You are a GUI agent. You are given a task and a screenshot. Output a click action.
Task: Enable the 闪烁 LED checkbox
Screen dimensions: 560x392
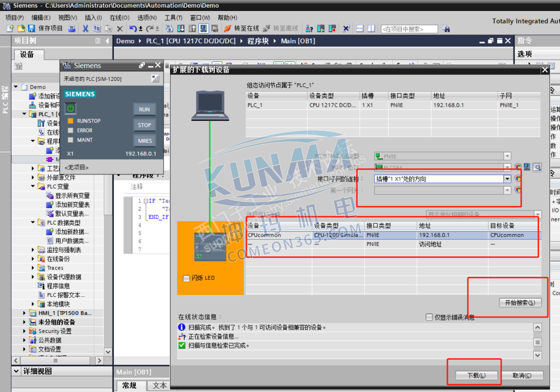[186, 278]
